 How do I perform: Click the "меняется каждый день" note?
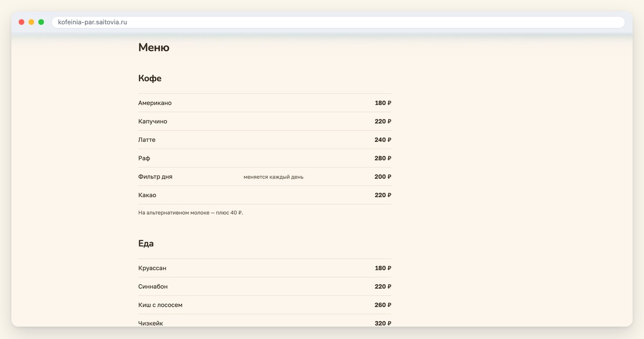point(273,177)
